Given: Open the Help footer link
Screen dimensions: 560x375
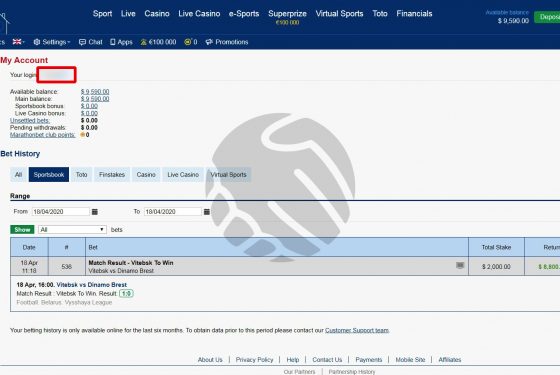Looking at the screenshot, I should (x=292, y=360).
